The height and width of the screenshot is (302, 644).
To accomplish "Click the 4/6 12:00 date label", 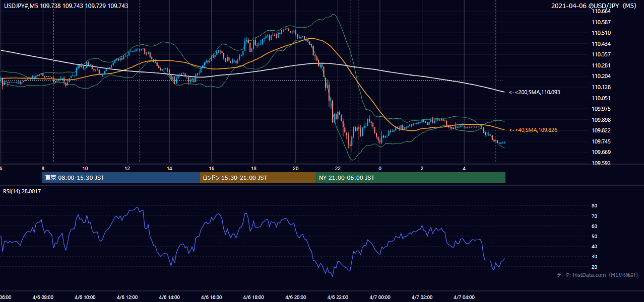I will pos(127,297).
